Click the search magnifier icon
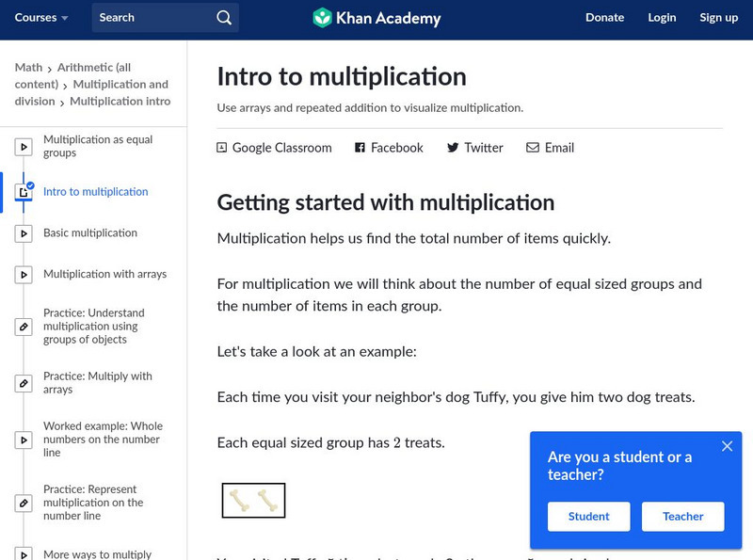 point(223,18)
